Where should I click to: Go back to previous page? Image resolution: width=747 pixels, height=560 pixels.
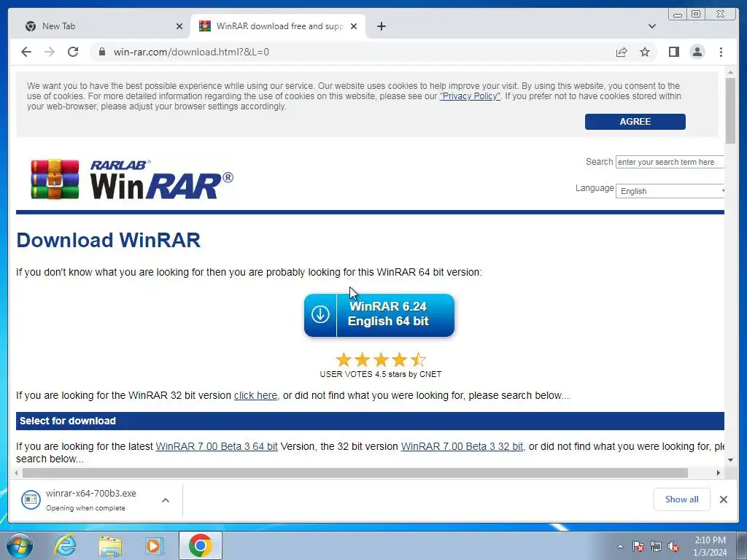(26, 52)
